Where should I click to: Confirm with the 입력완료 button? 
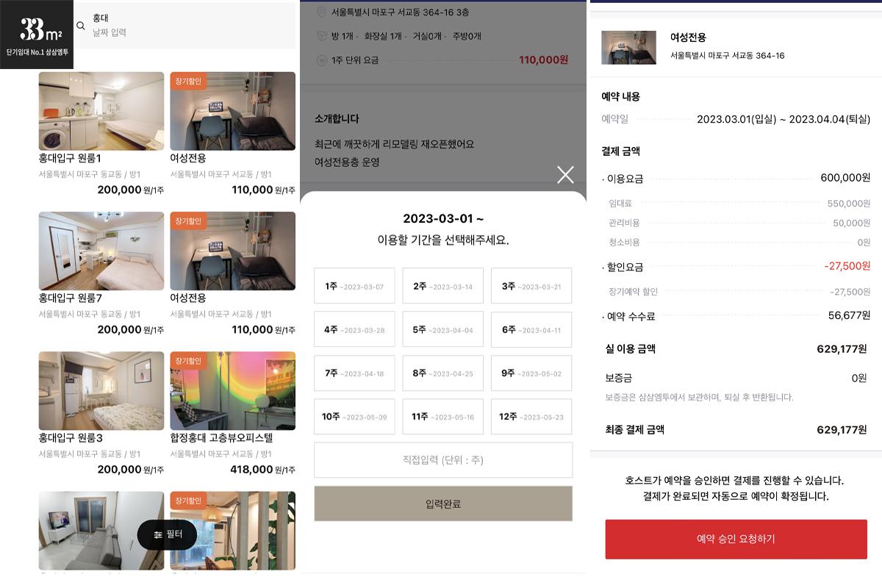[x=443, y=503]
